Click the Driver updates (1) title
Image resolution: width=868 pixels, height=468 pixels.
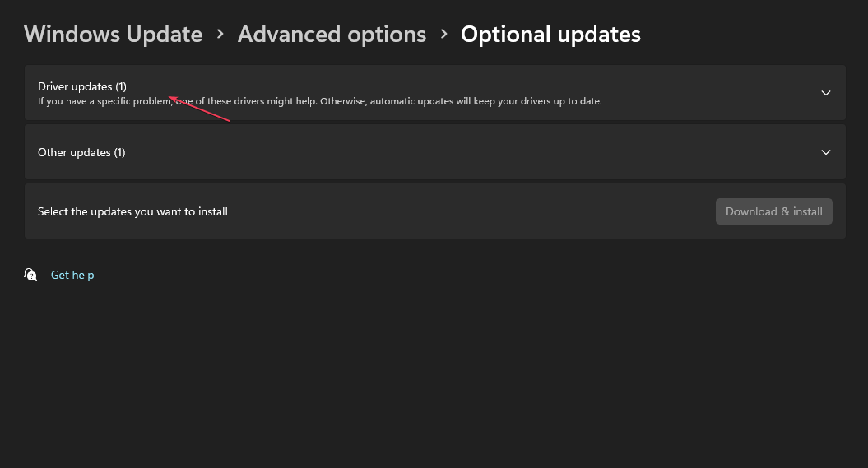click(x=81, y=86)
